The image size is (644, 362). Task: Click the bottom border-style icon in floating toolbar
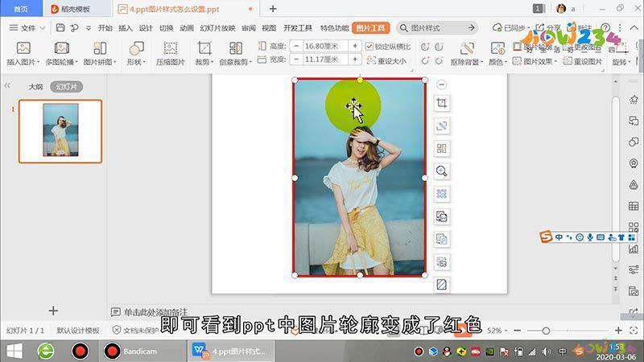[x=441, y=284]
